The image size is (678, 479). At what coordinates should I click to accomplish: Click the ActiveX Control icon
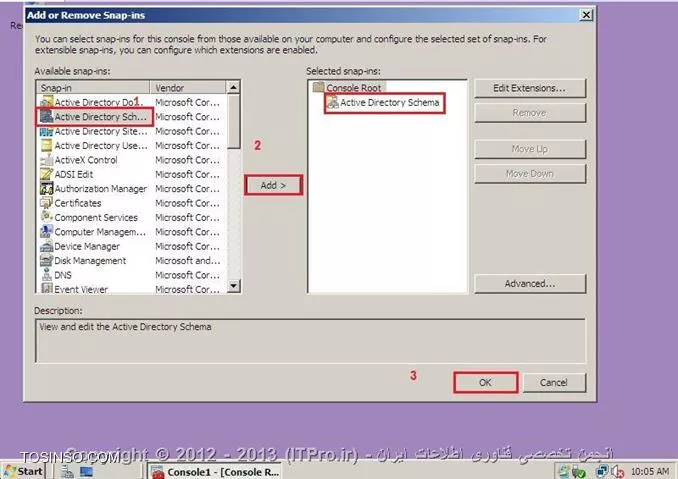[46, 160]
